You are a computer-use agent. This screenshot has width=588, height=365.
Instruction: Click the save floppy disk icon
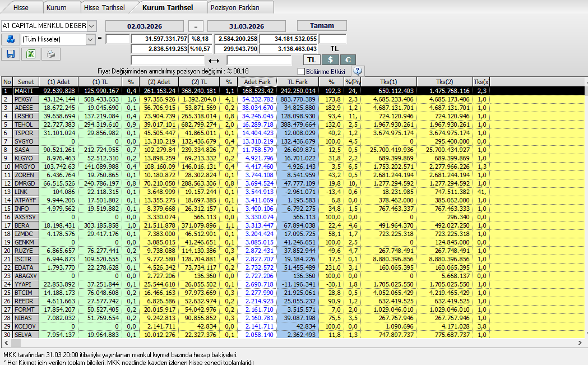[11, 54]
